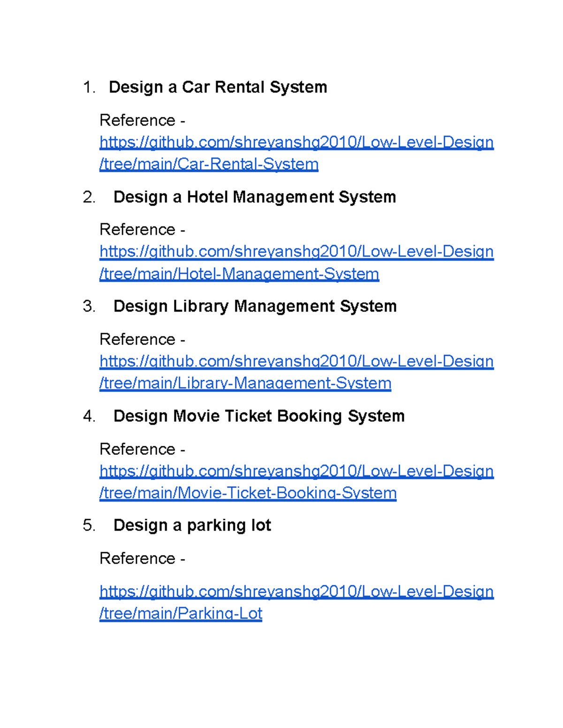Open the Hotel-Management-System GitHub link
563x728 pixels.
pyautogui.click(x=297, y=263)
